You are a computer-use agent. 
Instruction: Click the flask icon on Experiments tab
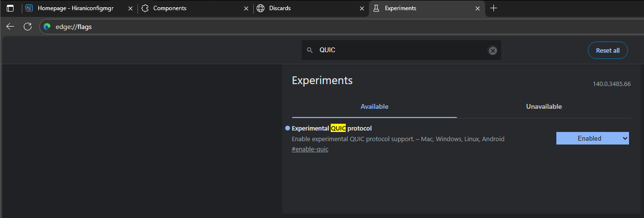click(376, 8)
